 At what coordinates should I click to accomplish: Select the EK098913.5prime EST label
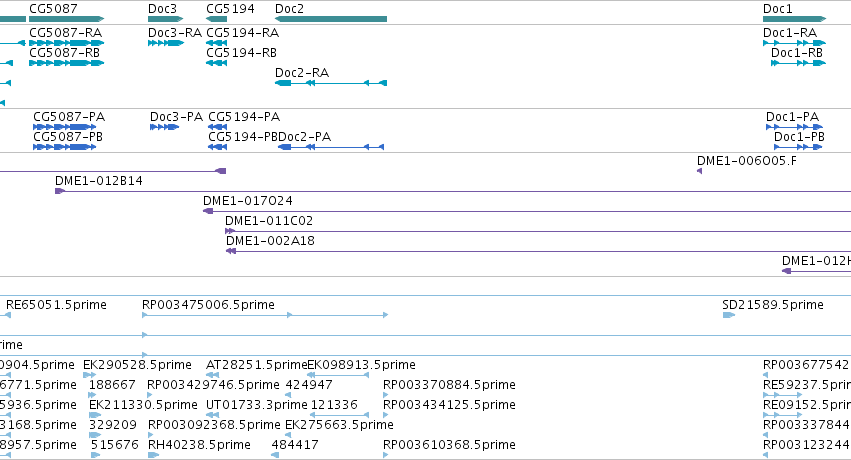[361, 365]
